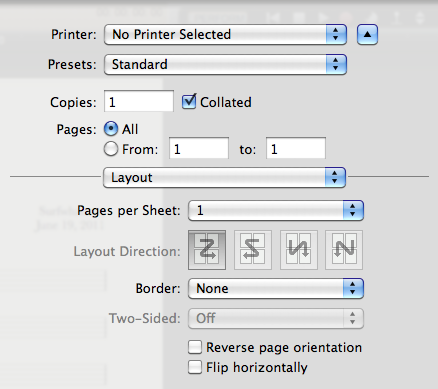
Task: Click the Presets popup's blue stepper arrows
Action: click(x=336, y=64)
